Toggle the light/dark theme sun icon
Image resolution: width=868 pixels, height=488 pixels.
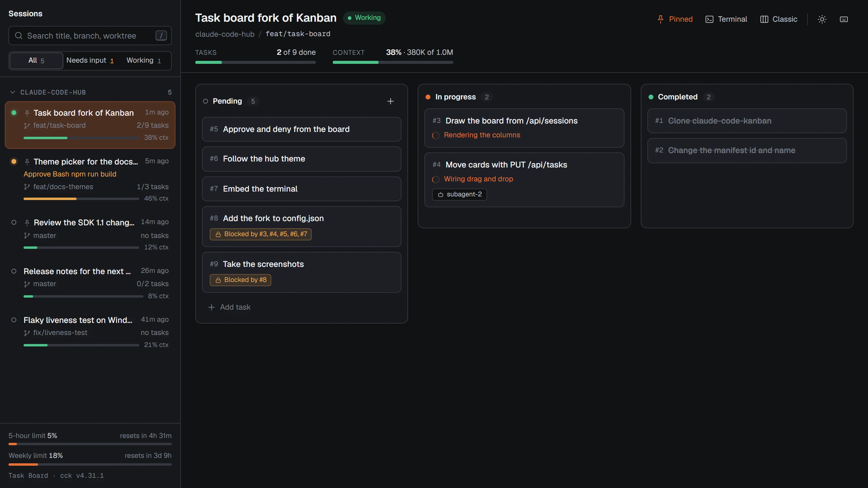click(x=822, y=19)
